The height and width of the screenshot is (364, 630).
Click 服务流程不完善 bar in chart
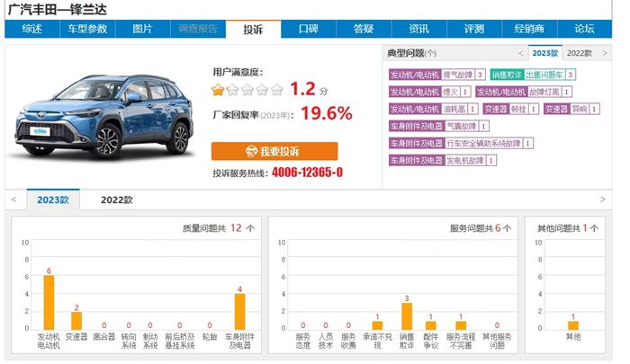[461, 325]
